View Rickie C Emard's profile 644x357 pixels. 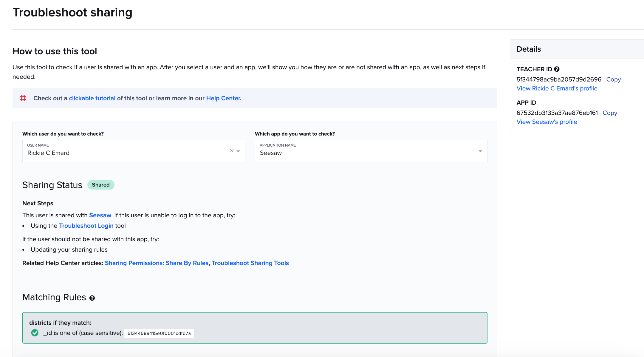[557, 88]
